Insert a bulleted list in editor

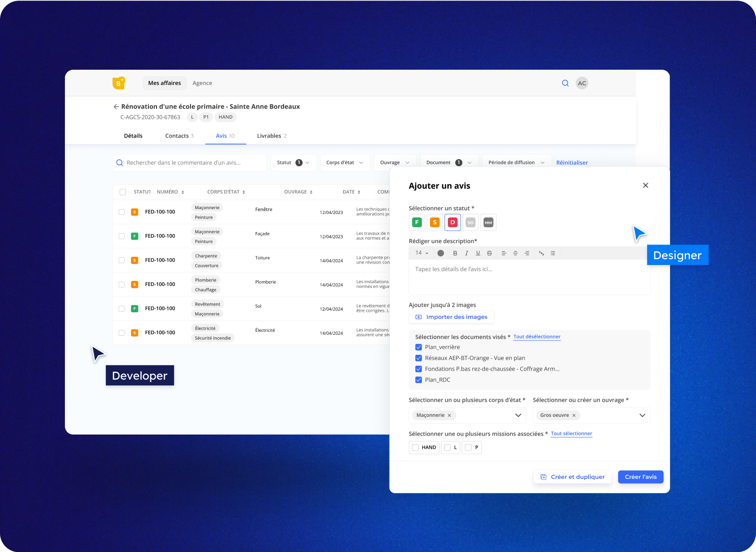[x=553, y=253]
